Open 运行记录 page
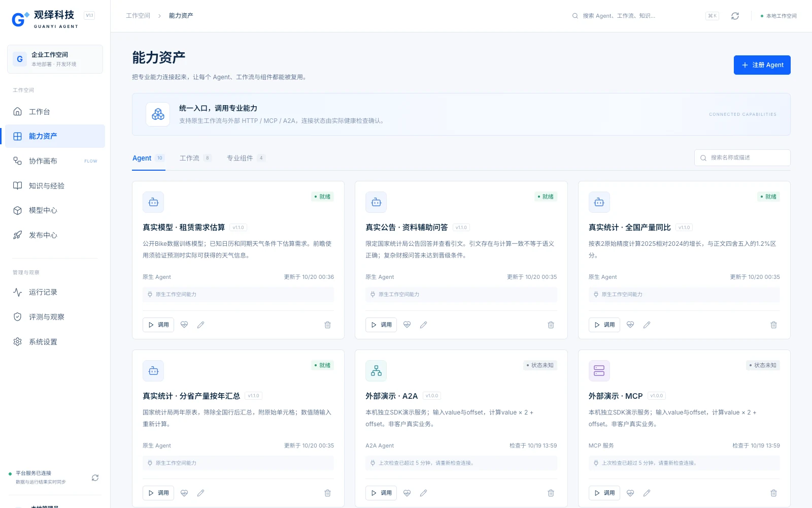812x508 pixels. pos(55,292)
